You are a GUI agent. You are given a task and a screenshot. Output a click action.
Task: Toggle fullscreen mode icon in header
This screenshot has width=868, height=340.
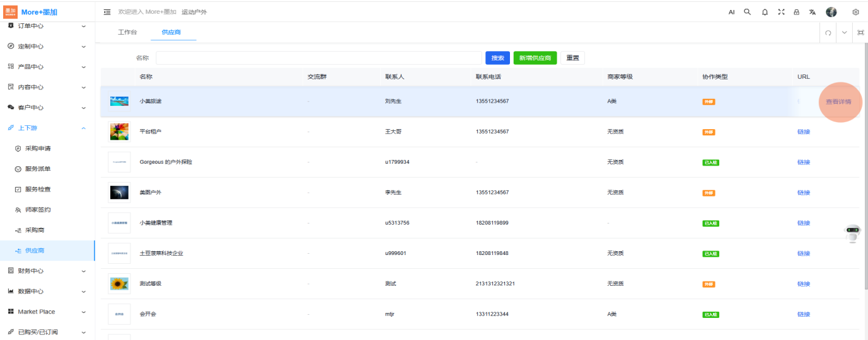[x=781, y=12]
